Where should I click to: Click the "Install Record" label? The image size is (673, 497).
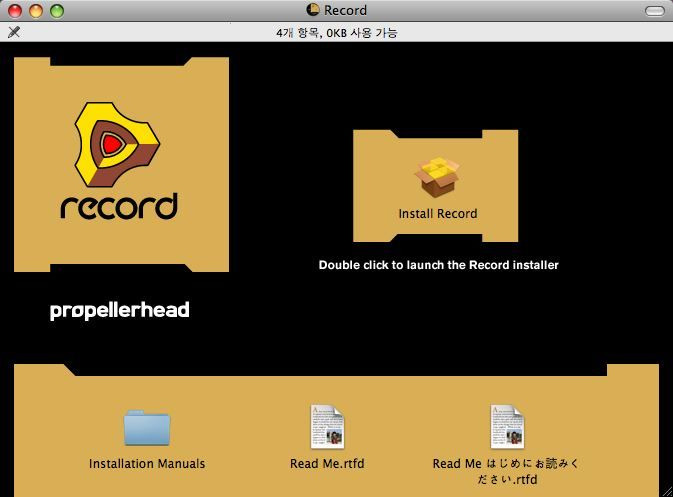tap(438, 213)
